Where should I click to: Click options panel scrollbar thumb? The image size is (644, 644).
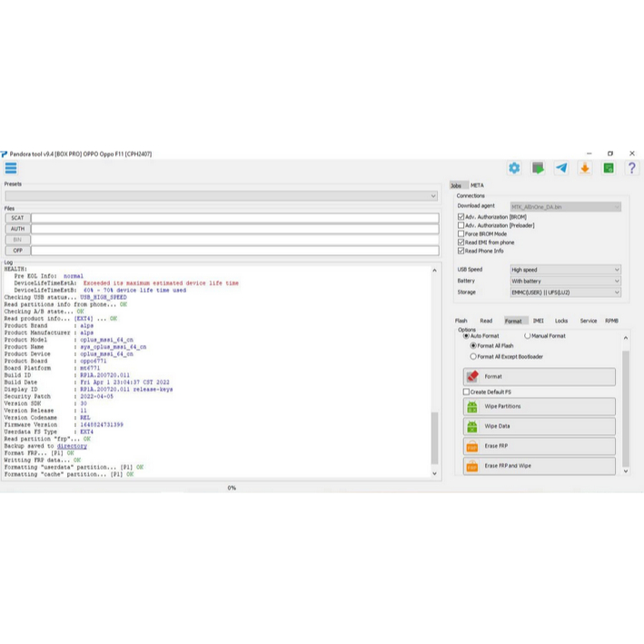626,409
